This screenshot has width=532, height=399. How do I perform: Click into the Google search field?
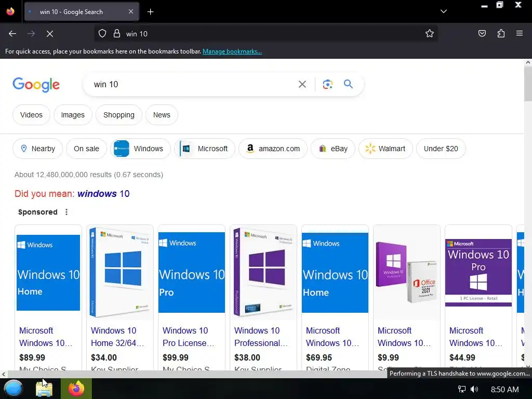tap(193, 84)
